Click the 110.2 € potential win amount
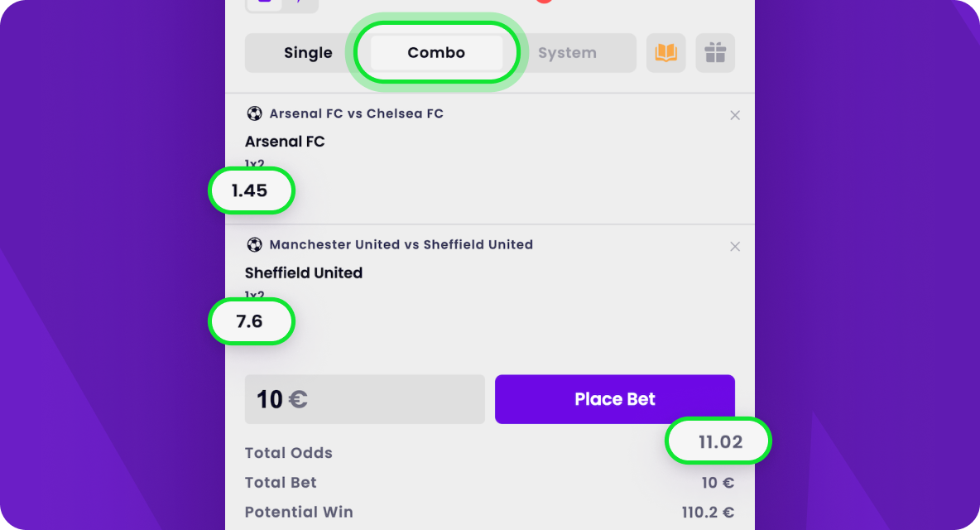The image size is (980, 530). point(708,513)
